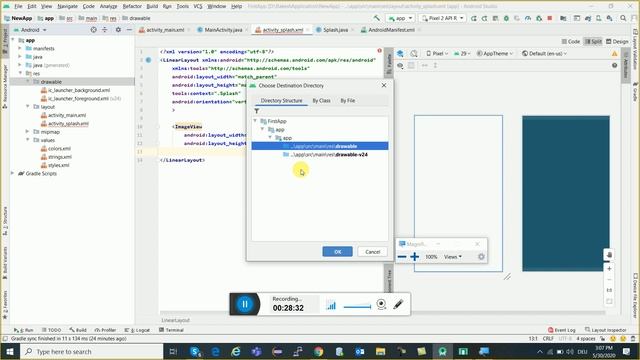Click the recorder webcam icon
This screenshot has height=360, width=640.
coord(381,304)
